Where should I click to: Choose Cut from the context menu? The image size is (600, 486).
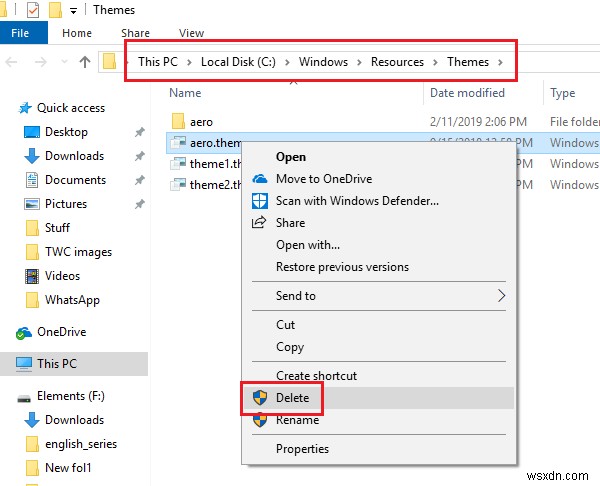(x=379, y=325)
